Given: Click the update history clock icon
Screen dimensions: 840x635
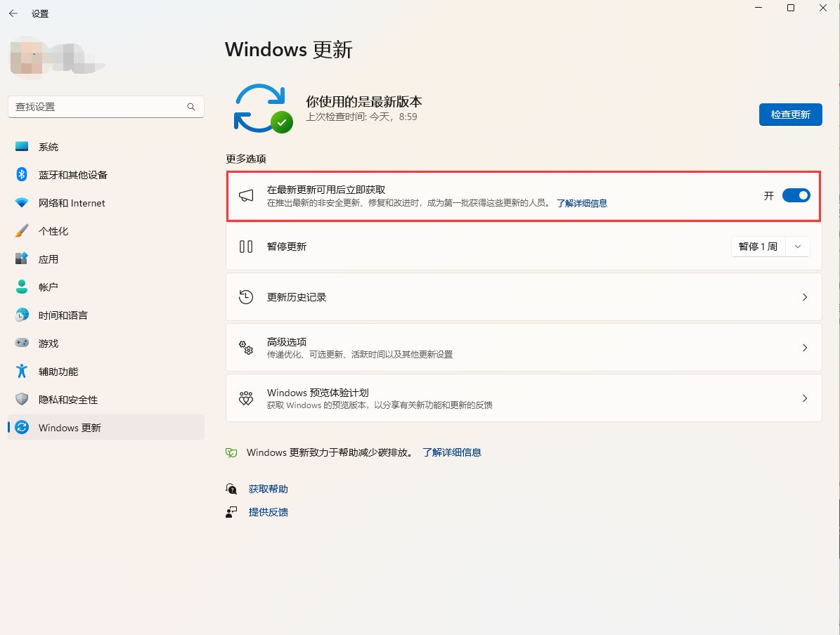Looking at the screenshot, I should (246, 297).
